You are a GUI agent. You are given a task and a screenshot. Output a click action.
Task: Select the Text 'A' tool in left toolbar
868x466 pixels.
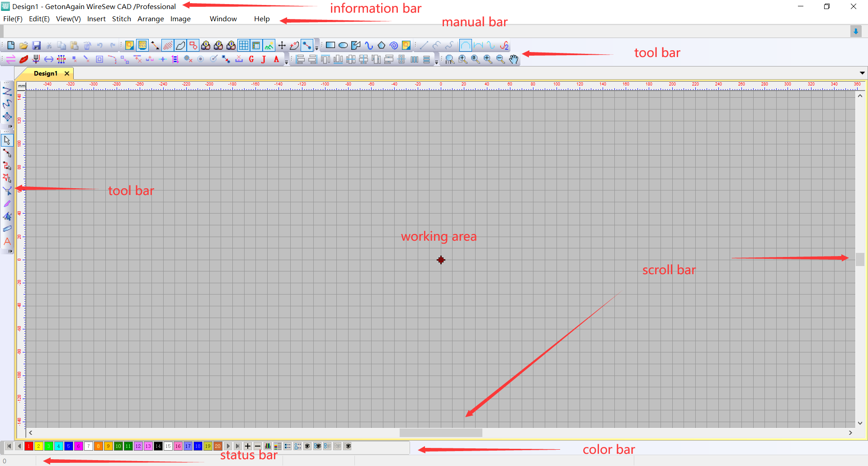[x=7, y=242]
